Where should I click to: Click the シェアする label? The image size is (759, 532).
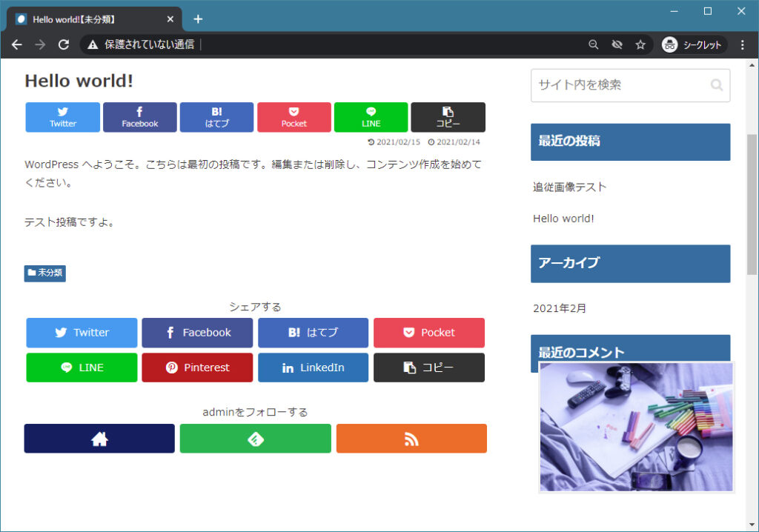(x=255, y=307)
